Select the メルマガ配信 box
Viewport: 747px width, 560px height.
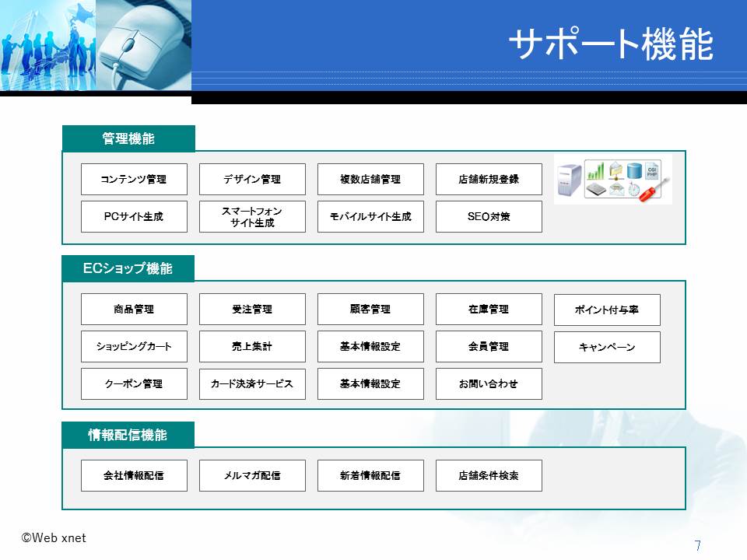(252, 475)
